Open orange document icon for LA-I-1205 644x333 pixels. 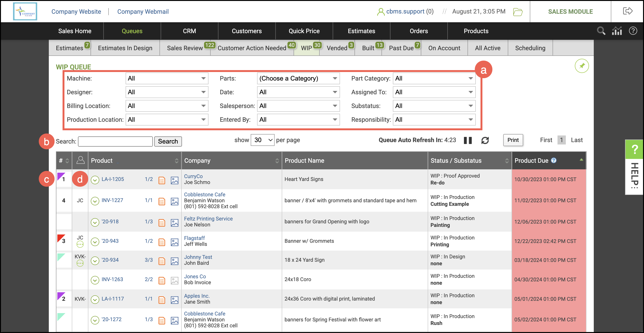click(x=162, y=180)
